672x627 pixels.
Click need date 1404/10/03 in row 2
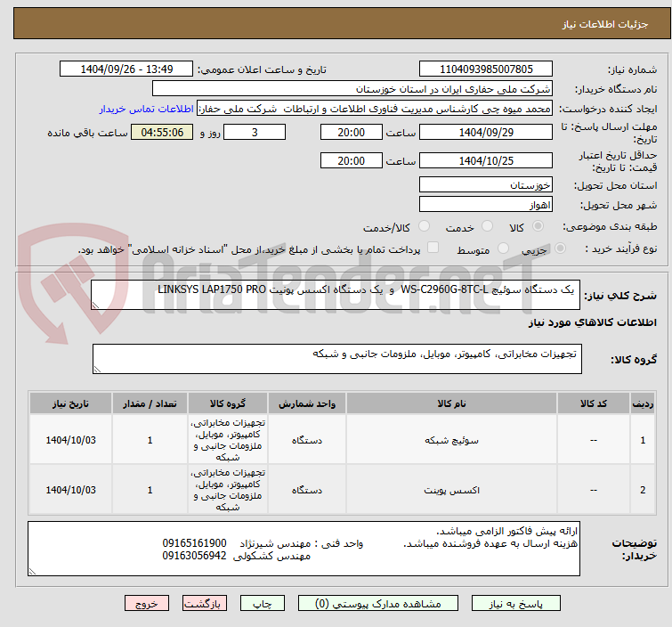(x=70, y=490)
